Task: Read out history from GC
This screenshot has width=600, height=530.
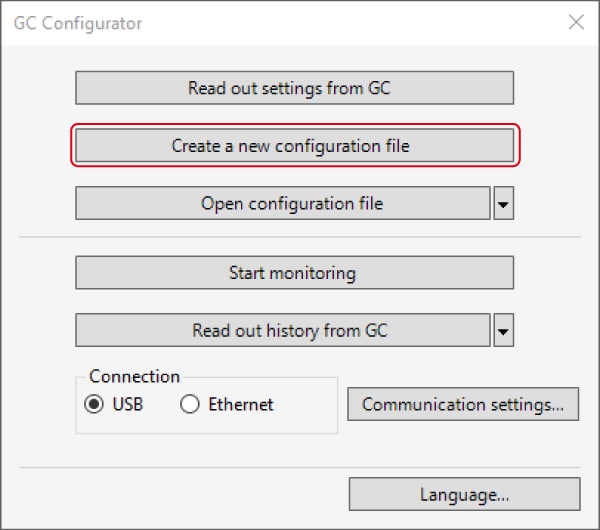Action: [x=283, y=330]
